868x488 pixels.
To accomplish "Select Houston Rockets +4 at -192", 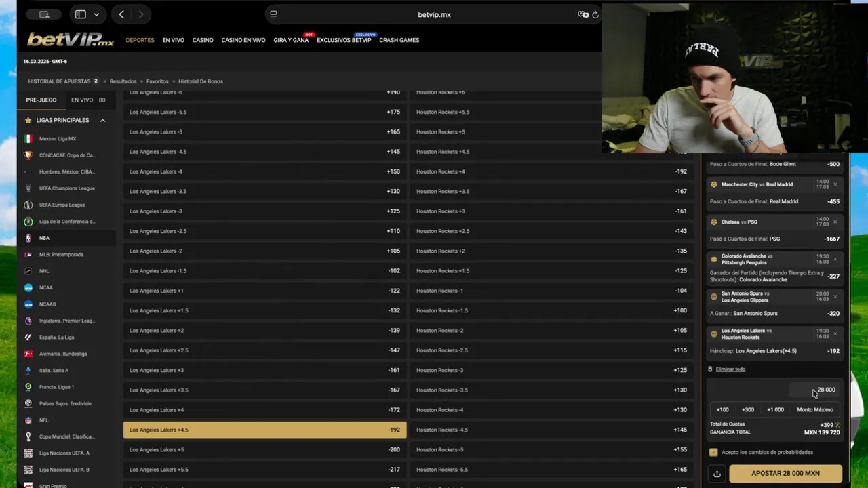I will click(551, 171).
